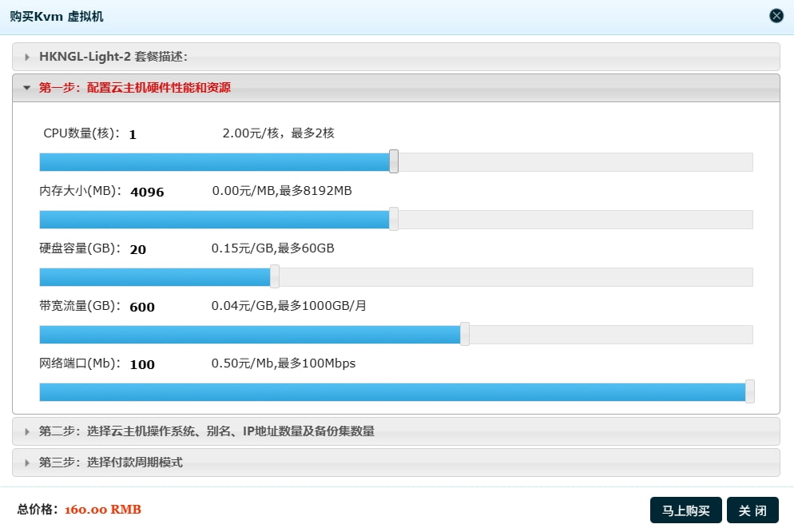Click the 带宽流量(GB) label

pyautogui.click(x=80, y=306)
